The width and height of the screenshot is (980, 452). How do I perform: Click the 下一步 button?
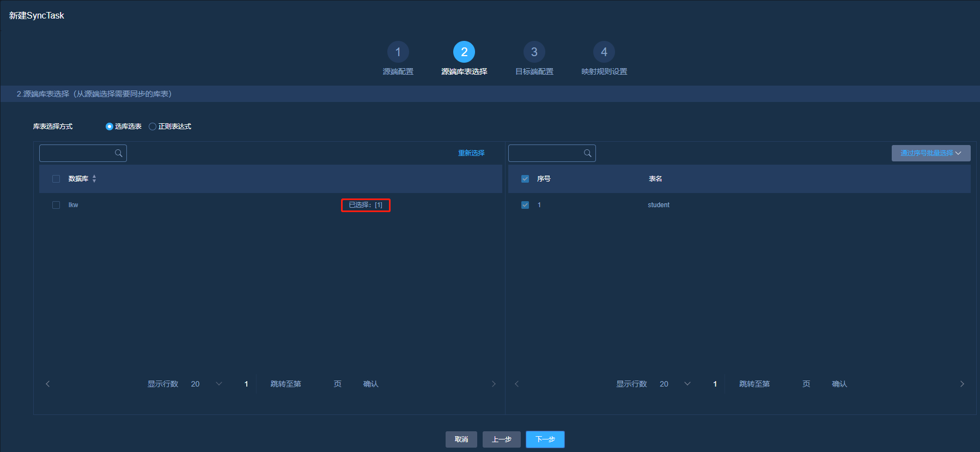[545, 439]
